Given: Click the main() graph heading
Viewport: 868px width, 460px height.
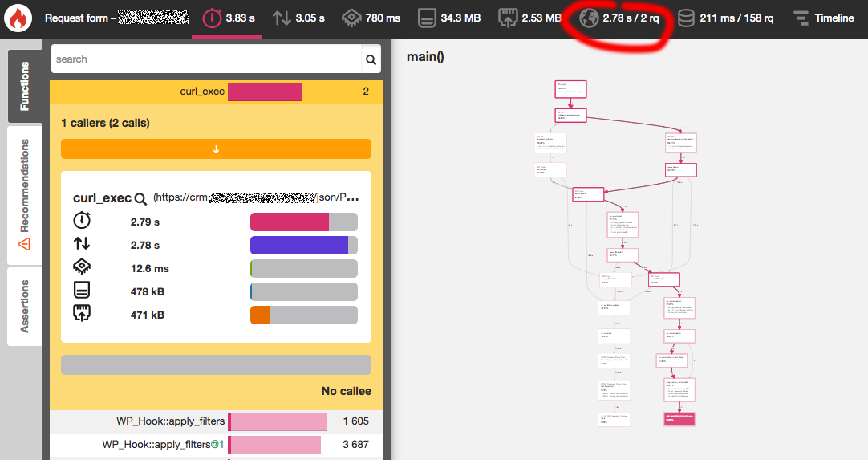Looking at the screenshot, I should pos(425,56).
